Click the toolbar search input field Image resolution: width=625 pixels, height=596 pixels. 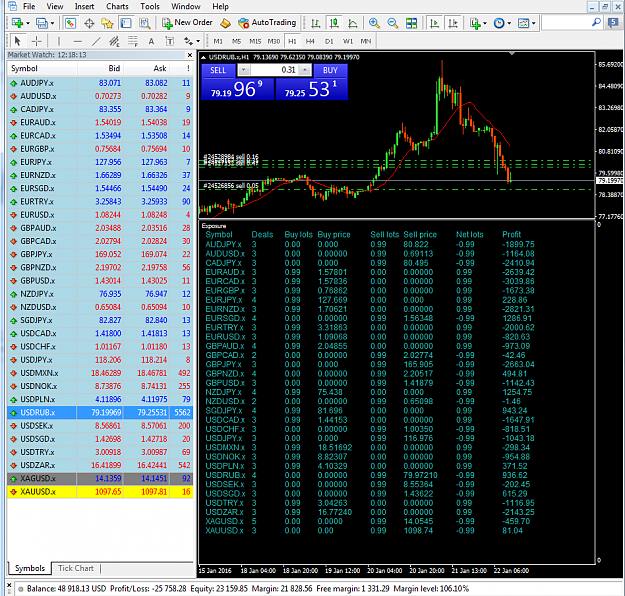pos(566,23)
